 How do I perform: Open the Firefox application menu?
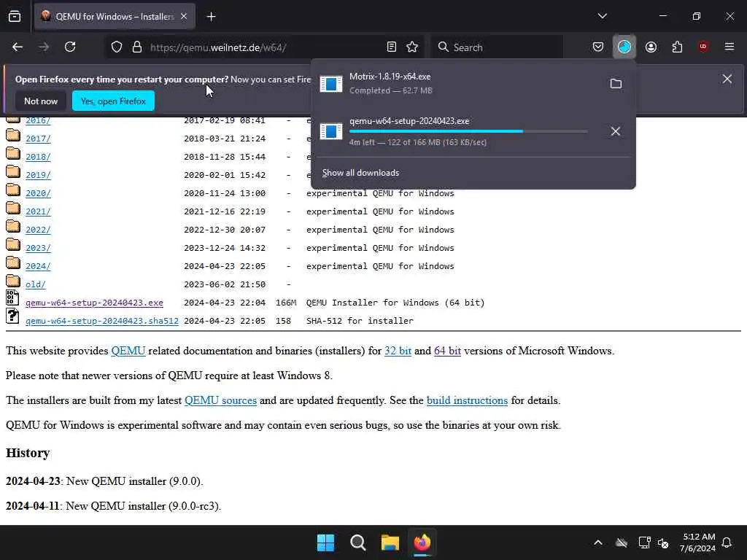pyautogui.click(x=729, y=47)
